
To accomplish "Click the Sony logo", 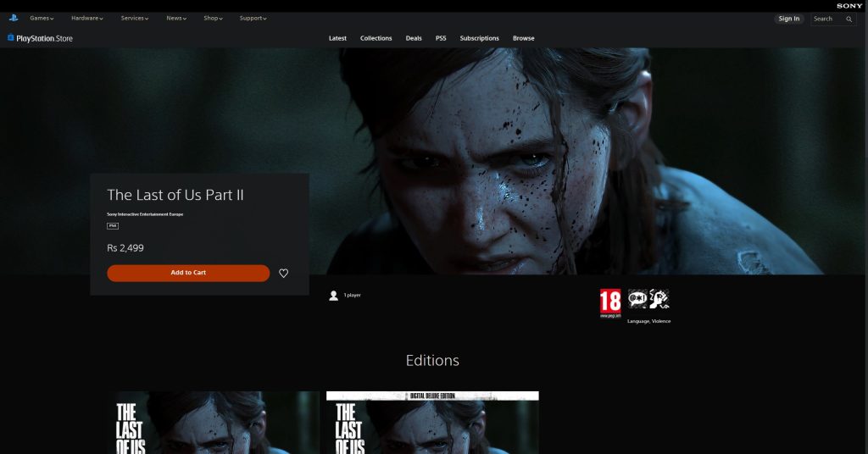I will (x=849, y=6).
